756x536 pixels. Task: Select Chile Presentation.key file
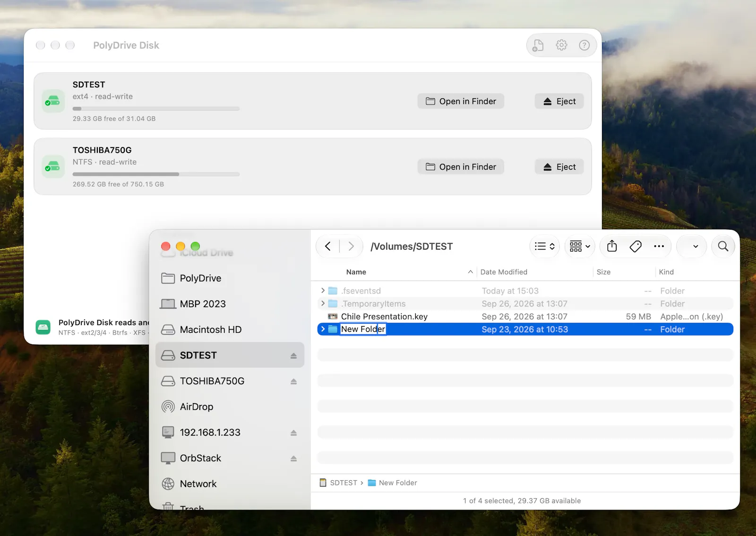525,317
